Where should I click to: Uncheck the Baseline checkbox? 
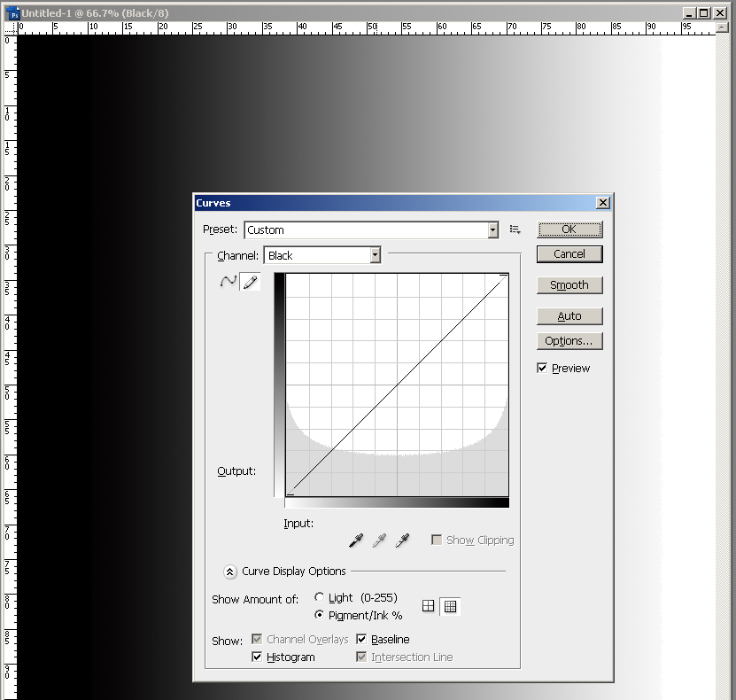coord(361,639)
